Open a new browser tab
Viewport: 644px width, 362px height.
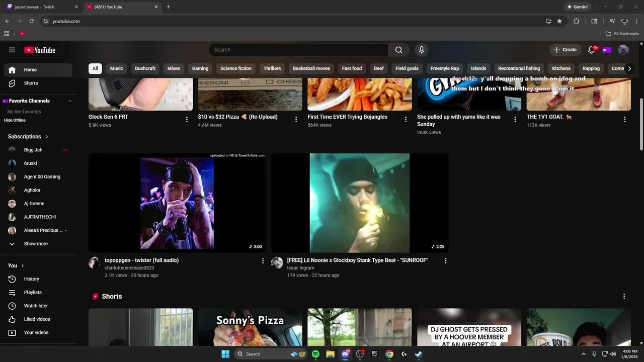pyautogui.click(x=168, y=7)
